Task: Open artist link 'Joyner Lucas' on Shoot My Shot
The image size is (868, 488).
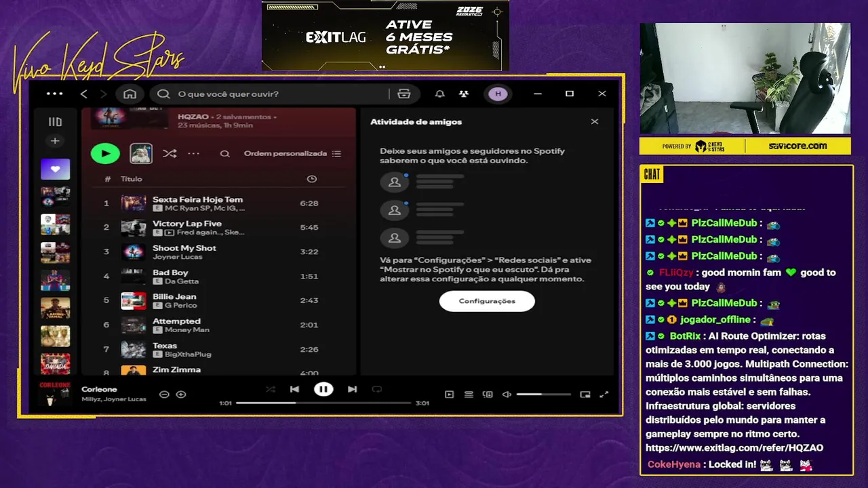Action: pyautogui.click(x=177, y=257)
